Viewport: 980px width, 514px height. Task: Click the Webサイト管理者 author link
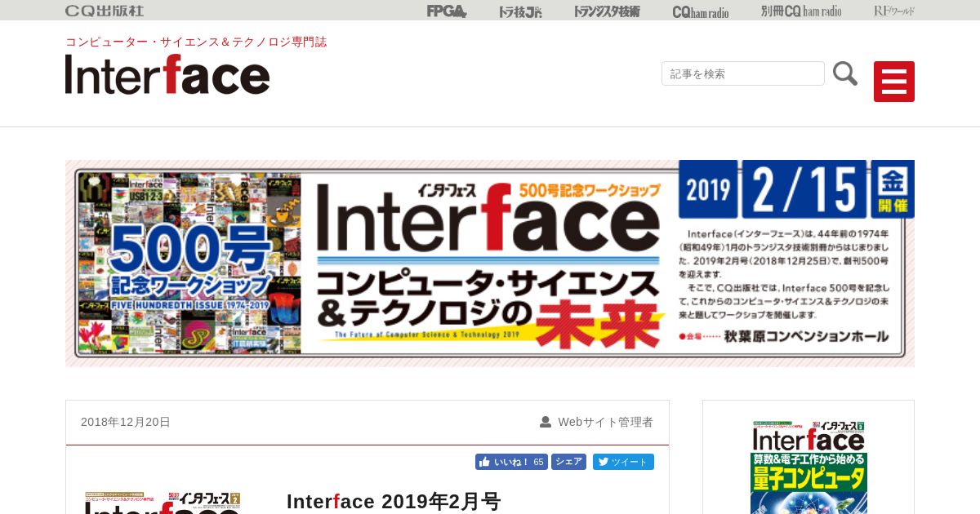point(605,422)
